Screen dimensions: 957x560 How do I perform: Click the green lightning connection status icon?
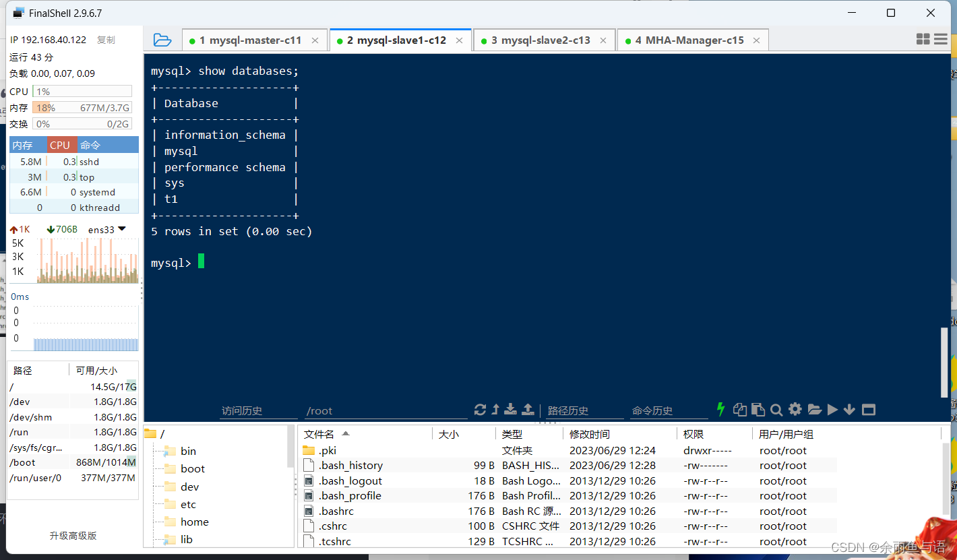pyautogui.click(x=720, y=409)
